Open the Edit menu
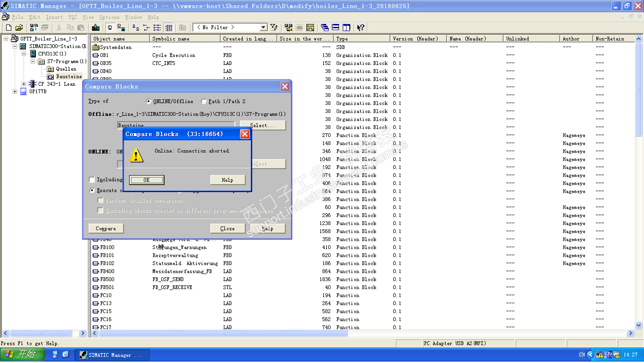The width and height of the screenshot is (644, 363). (x=34, y=17)
